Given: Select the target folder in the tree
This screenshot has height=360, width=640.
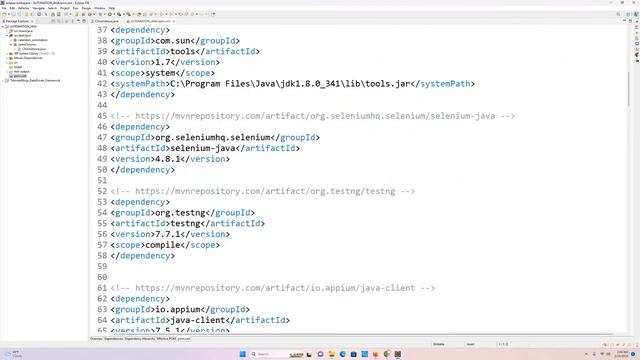Looking at the screenshot, I should (18, 67).
